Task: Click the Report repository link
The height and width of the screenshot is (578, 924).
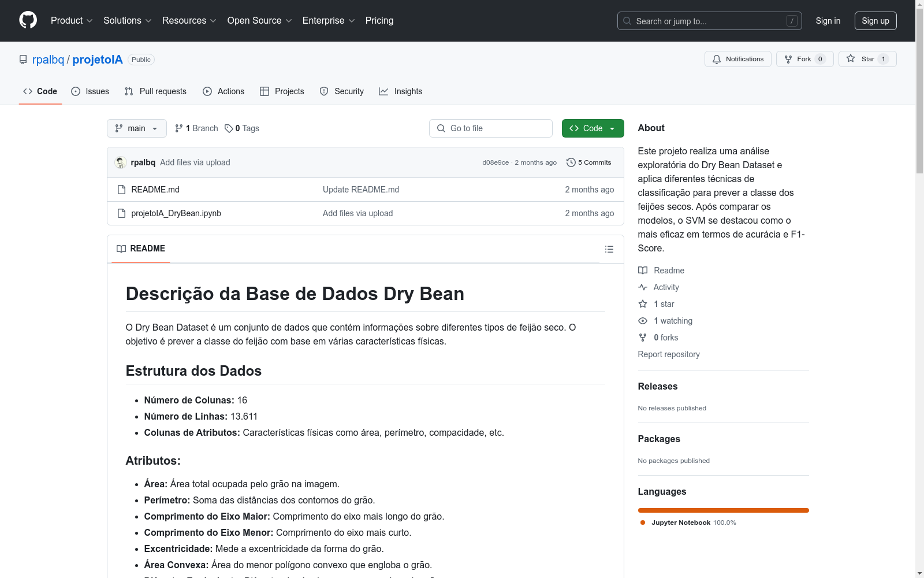Action: pos(669,354)
